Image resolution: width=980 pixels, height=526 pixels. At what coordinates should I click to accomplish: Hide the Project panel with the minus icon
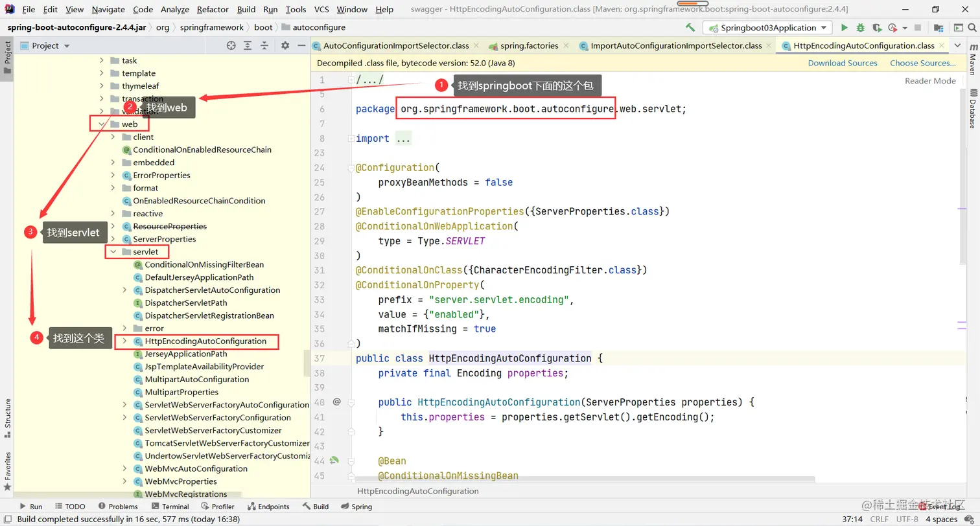point(301,45)
